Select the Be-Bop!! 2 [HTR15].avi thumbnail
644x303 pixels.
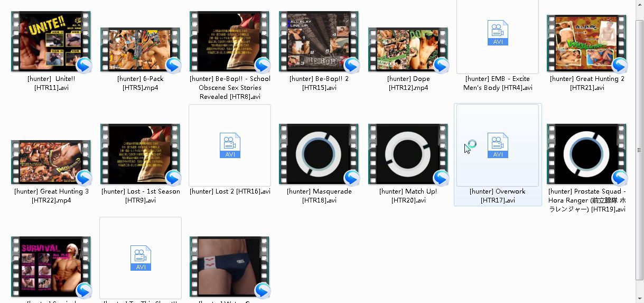point(319,42)
